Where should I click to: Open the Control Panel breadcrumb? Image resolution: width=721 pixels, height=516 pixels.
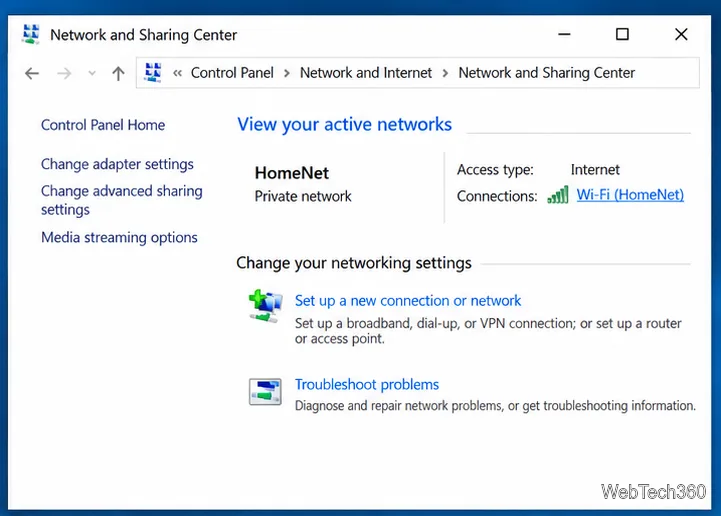232,73
